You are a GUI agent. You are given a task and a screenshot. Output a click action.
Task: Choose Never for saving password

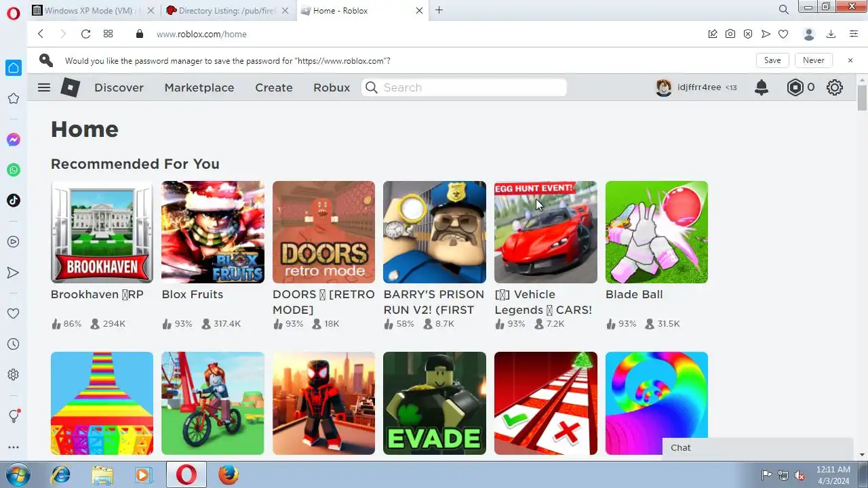point(814,60)
